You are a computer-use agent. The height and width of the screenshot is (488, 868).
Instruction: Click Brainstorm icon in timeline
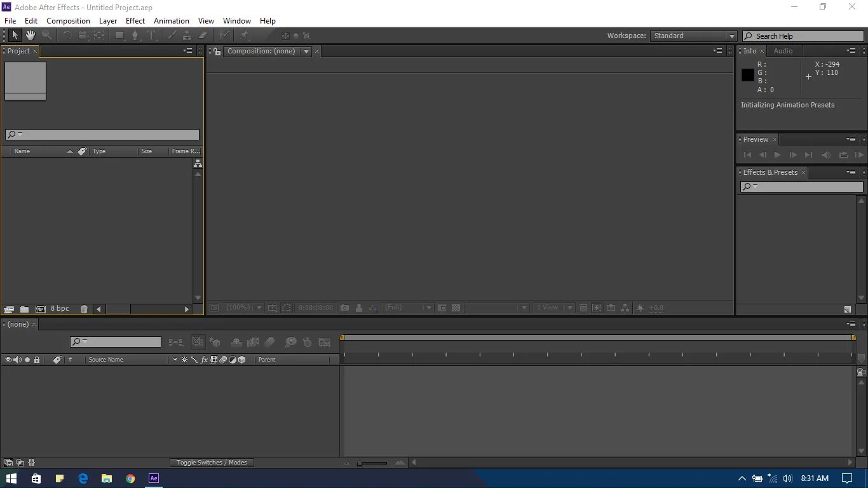(x=290, y=342)
